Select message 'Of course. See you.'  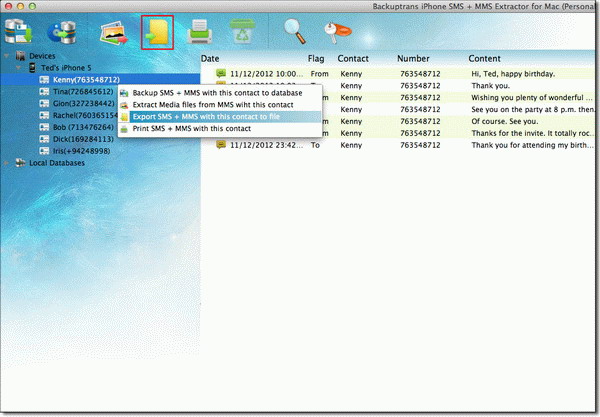pos(505,121)
